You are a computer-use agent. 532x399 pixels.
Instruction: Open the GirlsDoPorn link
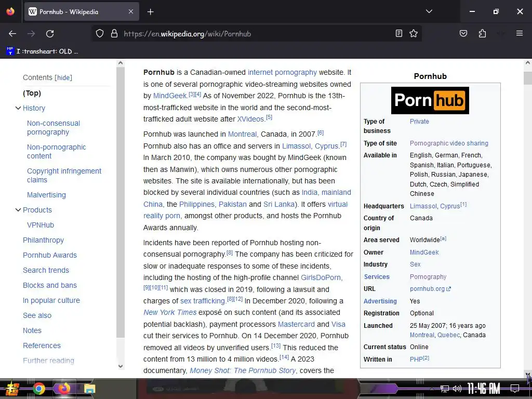point(321,277)
